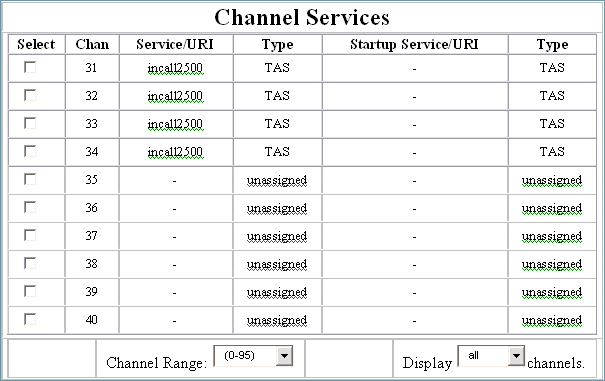Open the Channel Range (0-95) dropdown
This screenshot has height=381, width=605.
tap(253, 356)
